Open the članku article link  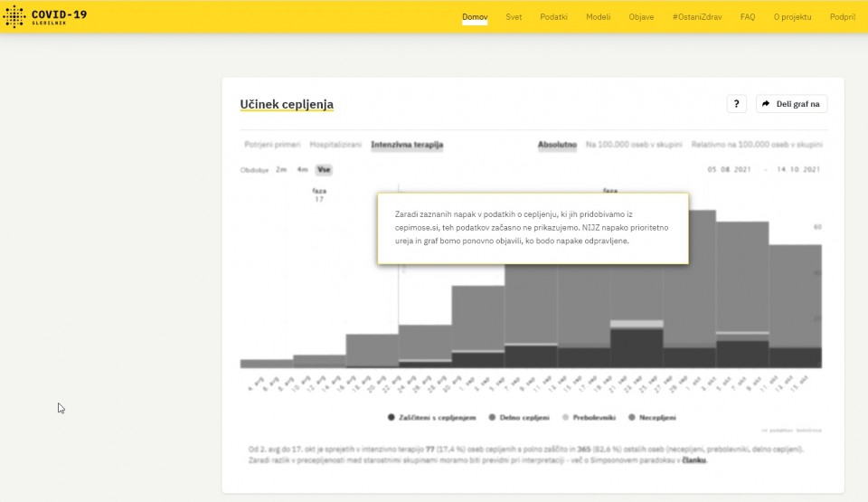pyautogui.click(x=694, y=459)
